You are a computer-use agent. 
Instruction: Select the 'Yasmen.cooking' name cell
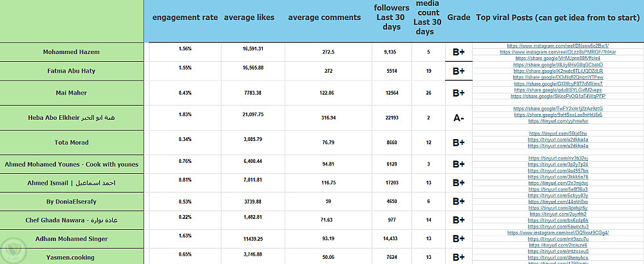(x=71, y=257)
